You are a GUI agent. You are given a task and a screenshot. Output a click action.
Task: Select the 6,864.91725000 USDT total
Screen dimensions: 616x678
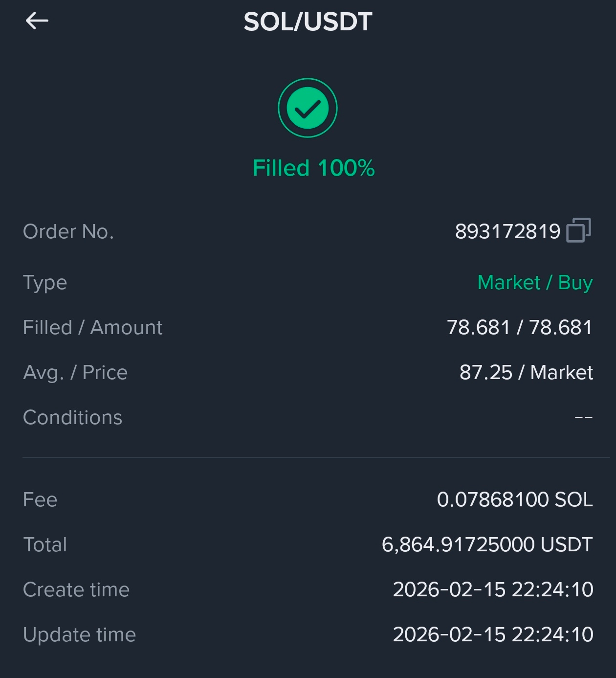[487, 544]
